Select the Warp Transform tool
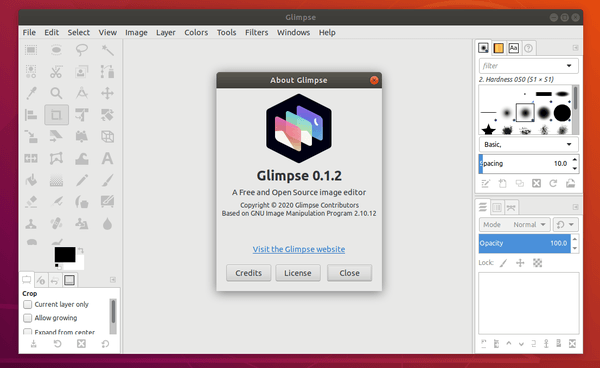Viewport: 600px width, 368px height. [x=82, y=158]
